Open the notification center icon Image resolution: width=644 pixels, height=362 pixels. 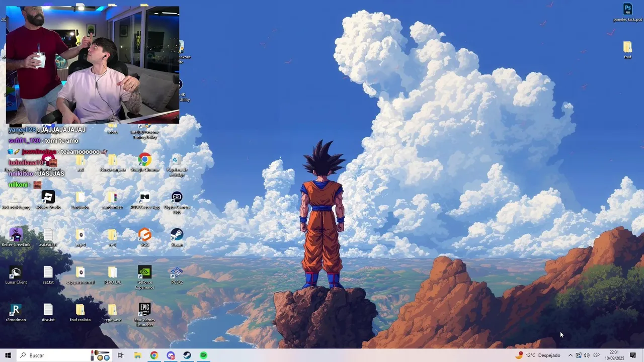633,355
